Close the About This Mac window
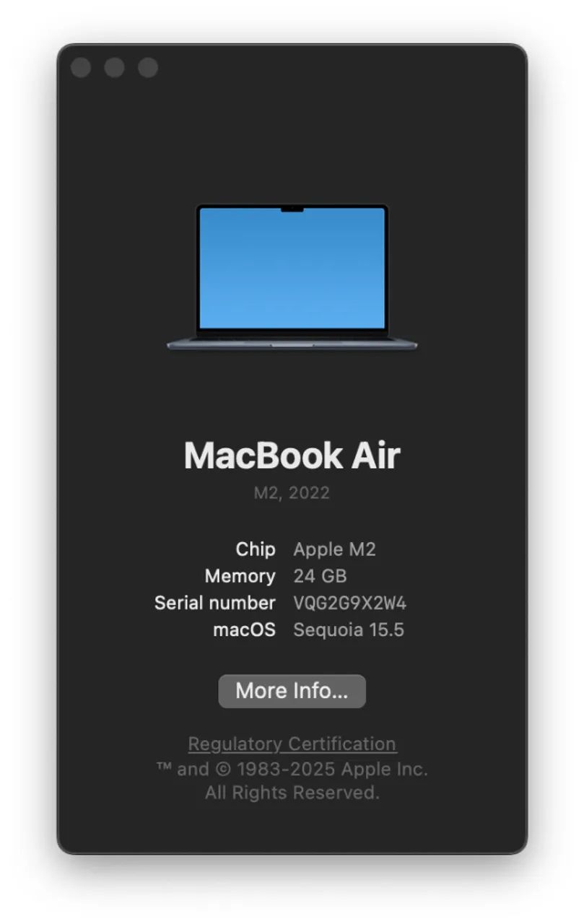584x924 pixels. pyautogui.click(x=81, y=68)
